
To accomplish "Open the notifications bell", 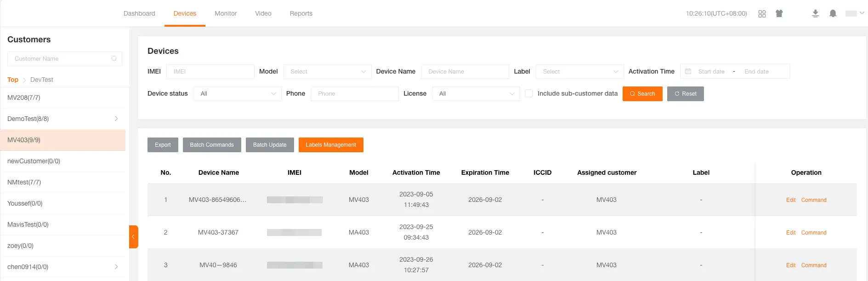I will [x=833, y=14].
